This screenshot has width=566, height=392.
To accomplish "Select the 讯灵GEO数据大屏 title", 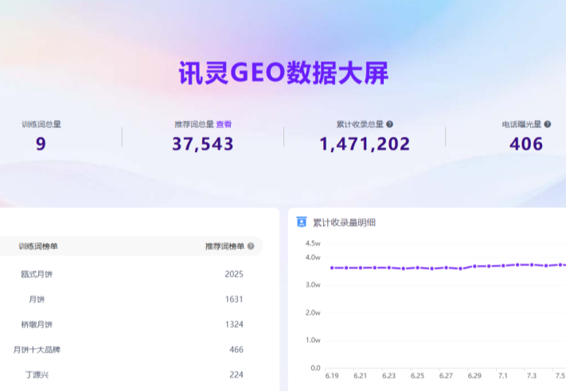I will coord(283,73).
